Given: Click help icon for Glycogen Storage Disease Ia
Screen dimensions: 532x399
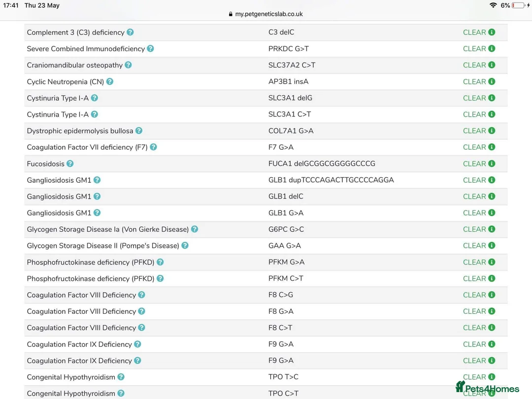Looking at the screenshot, I should [x=195, y=229].
